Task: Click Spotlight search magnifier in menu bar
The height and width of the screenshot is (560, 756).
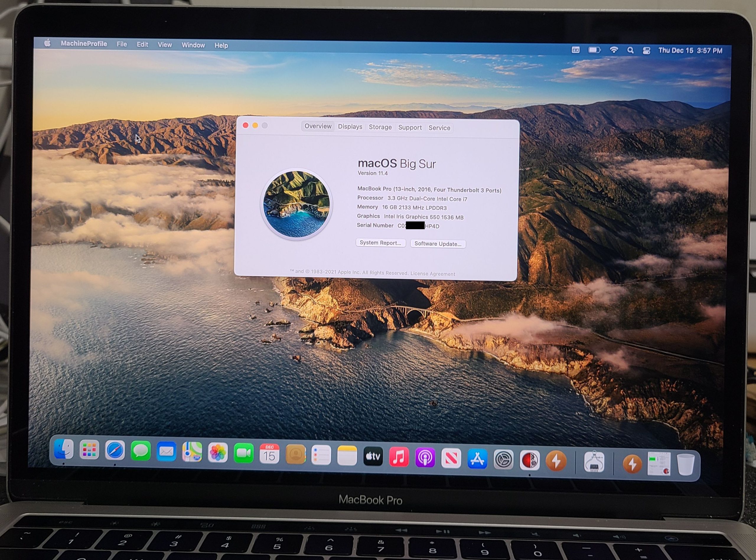Action: [x=630, y=50]
